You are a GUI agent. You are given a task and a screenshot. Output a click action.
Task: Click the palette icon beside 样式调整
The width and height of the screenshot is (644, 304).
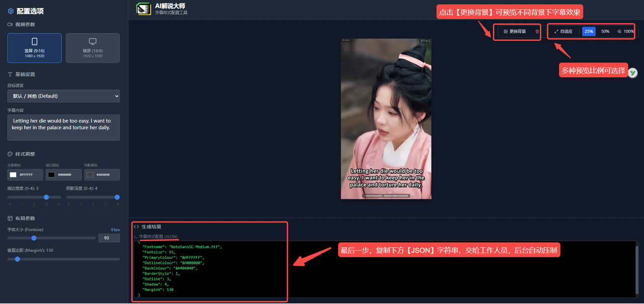coord(10,154)
